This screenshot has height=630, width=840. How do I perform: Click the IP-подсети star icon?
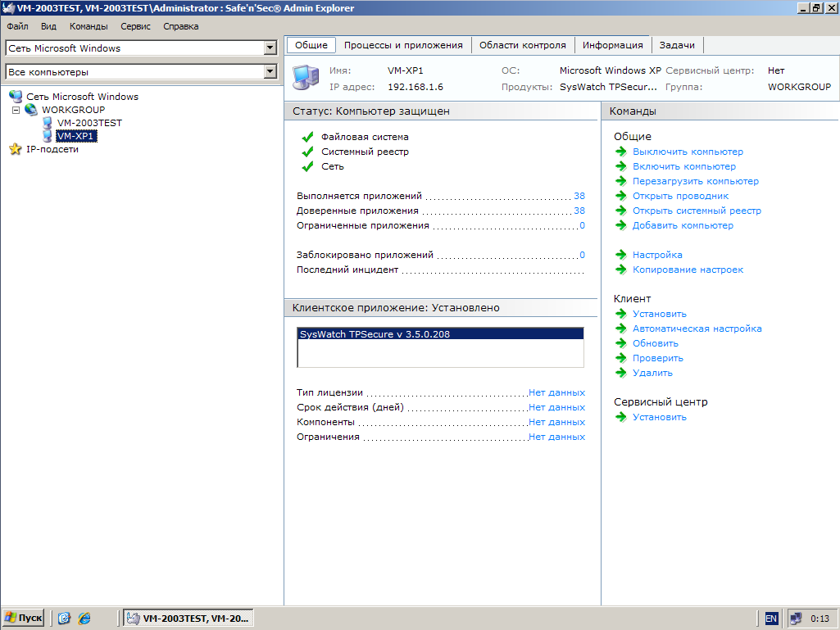pyautogui.click(x=16, y=149)
